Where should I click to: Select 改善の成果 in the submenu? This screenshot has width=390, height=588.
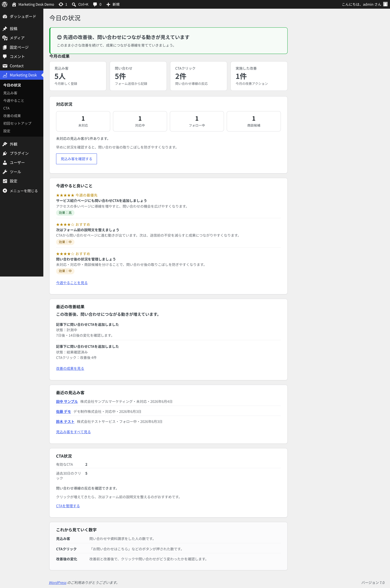(12, 116)
